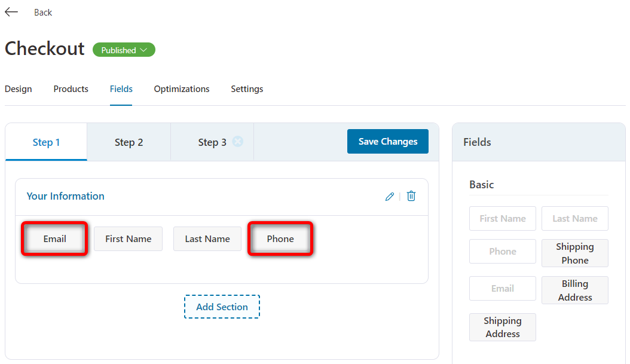Click the Add Section button

click(x=222, y=307)
